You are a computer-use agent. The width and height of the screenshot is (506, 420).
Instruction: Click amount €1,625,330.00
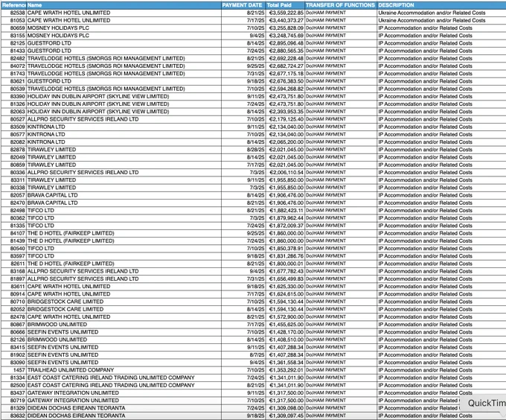pyautogui.click(x=286, y=287)
